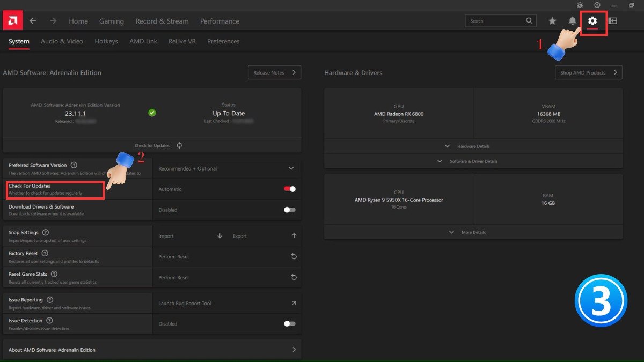The image size is (644, 362).
Task: Open favorites with the star icon
Action: 552,21
